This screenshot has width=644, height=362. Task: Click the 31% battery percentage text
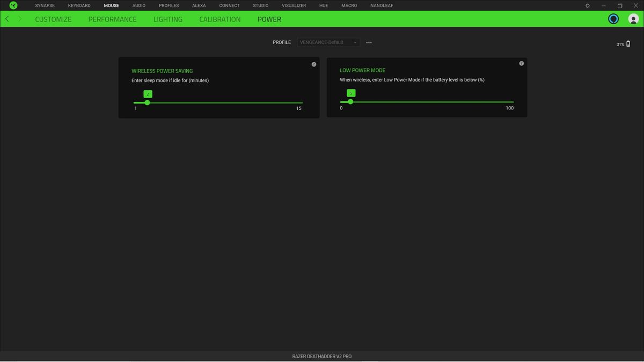(x=620, y=45)
